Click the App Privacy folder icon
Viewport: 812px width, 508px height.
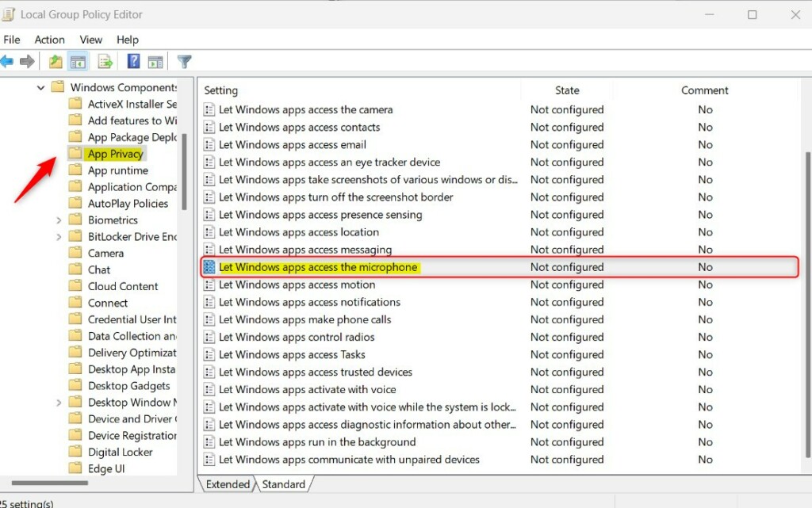(75, 153)
